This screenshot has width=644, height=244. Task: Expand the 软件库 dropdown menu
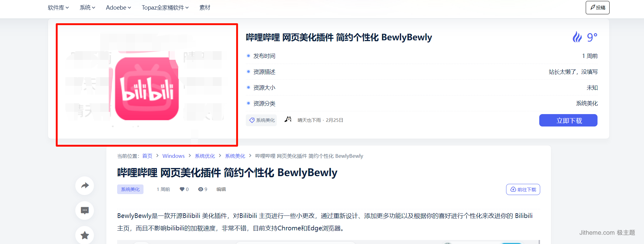pos(58,7)
